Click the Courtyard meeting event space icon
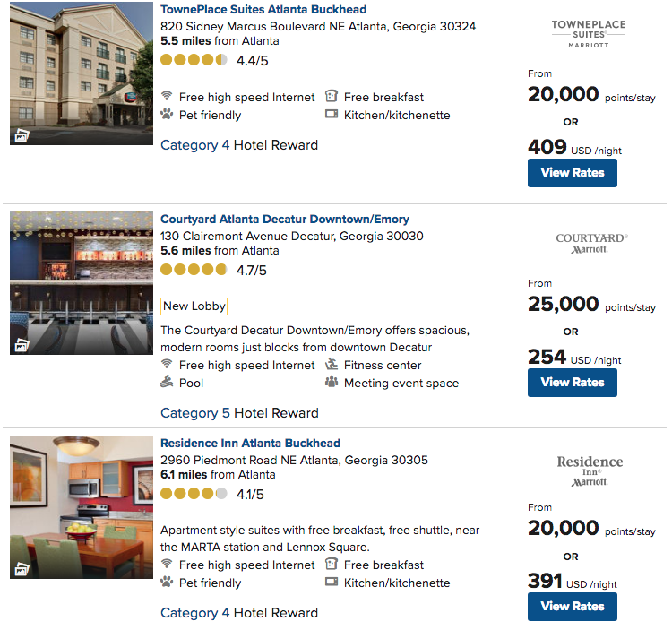The width and height of the screenshot is (672, 630). (332, 383)
